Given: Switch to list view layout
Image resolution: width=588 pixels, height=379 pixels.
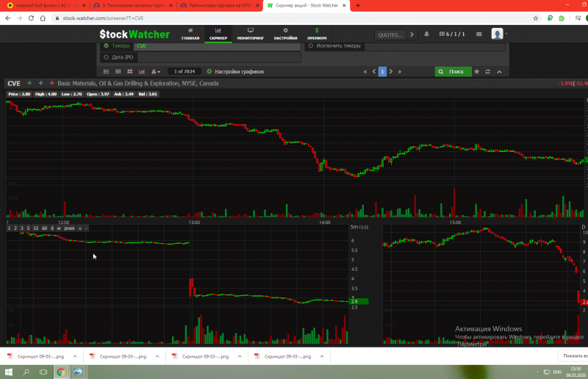Looking at the screenshot, I should point(106,71).
